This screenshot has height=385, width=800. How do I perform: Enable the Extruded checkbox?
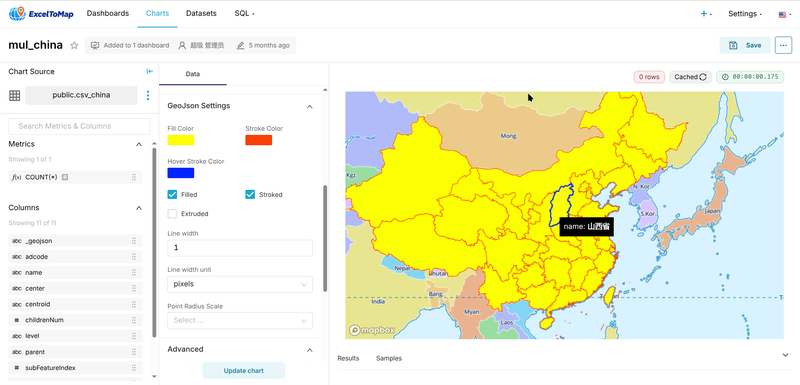pyautogui.click(x=172, y=214)
